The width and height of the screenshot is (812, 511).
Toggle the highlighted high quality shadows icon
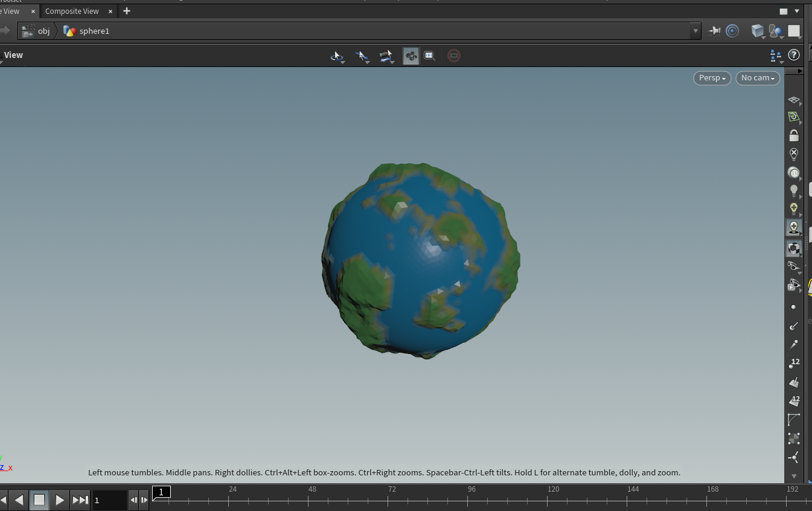794,228
